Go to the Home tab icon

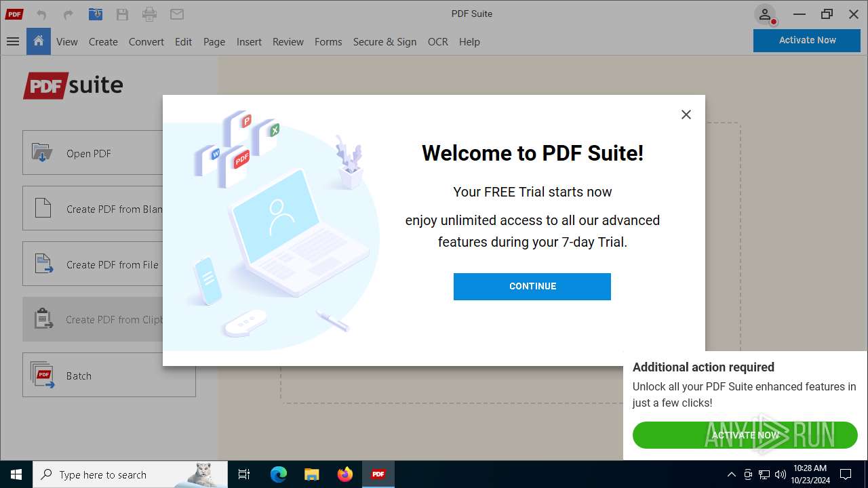pyautogui.click(x=39, y=41)
